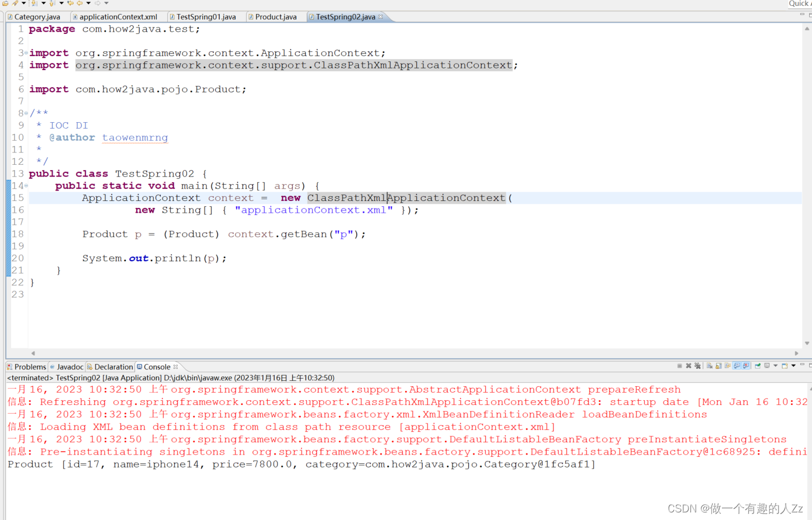This screenshot has height=520, width=812.
Task: Toggle Scroll Lock in Console
Action: [718, 366]
